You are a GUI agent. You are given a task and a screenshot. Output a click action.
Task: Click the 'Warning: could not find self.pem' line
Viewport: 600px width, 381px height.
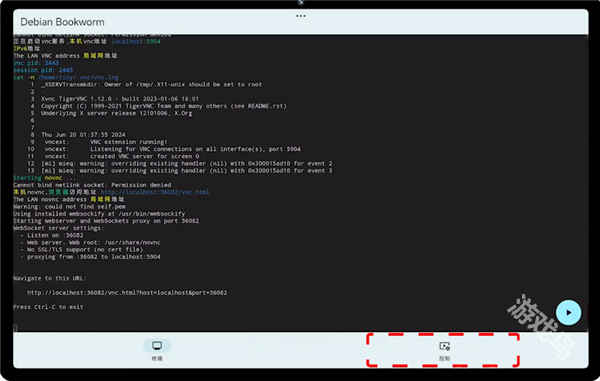[69, 207]
